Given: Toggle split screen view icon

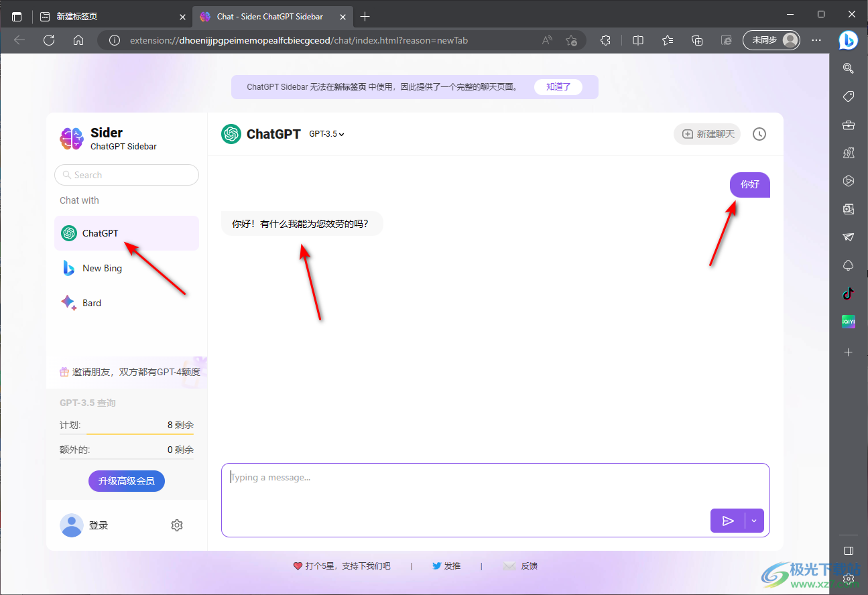Looking at the screenshot, I should 638,40.
